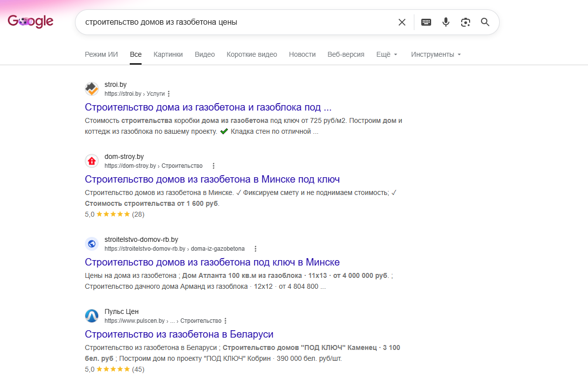Select the Все tab
Viewport: 588px width, 384px height.
click(136, 54)
